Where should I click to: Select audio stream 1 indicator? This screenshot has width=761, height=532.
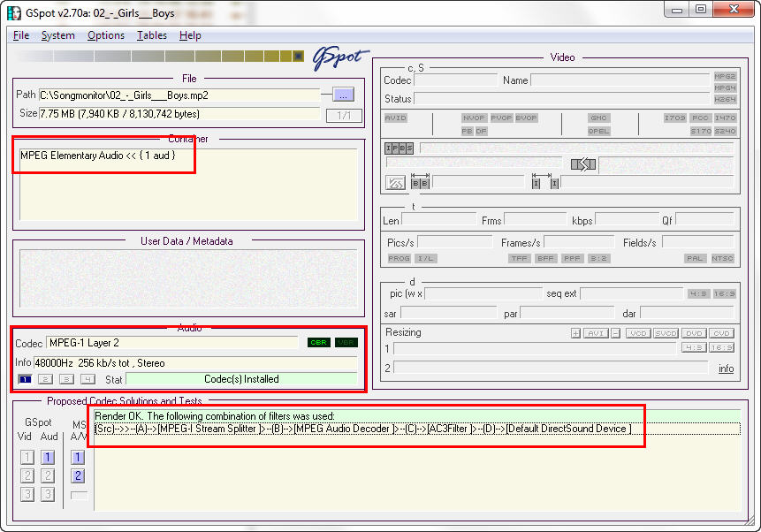pos(25,379)
